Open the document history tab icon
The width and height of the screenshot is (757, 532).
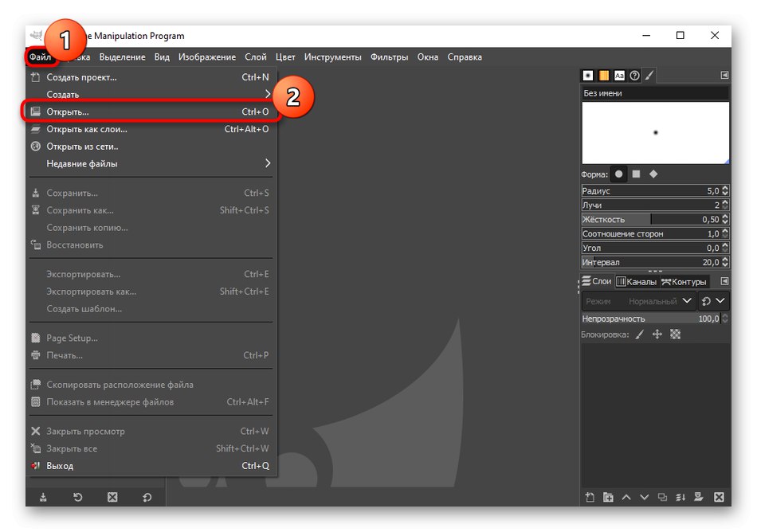click(x=635, y=75)
